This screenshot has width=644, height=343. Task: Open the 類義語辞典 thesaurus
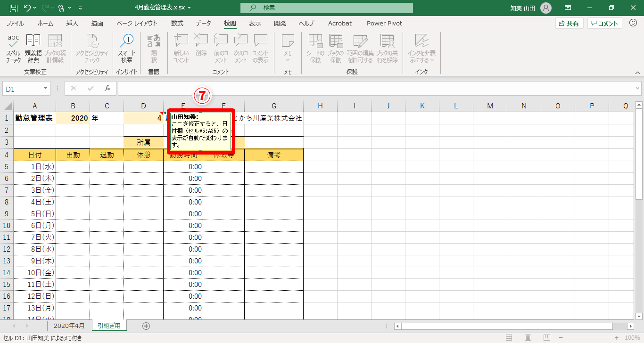pyautogui.click(x=33, y=49)
